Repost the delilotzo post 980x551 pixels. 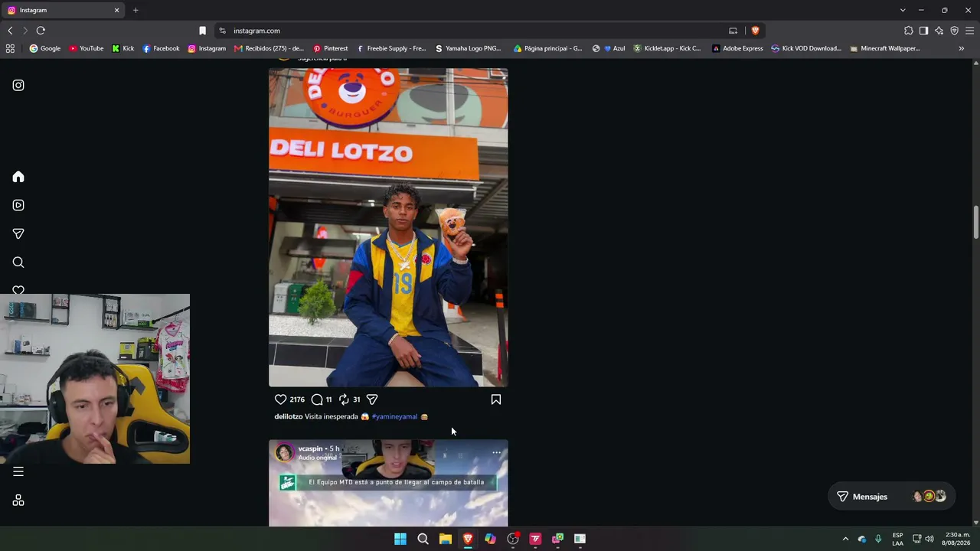pos(344,399)
